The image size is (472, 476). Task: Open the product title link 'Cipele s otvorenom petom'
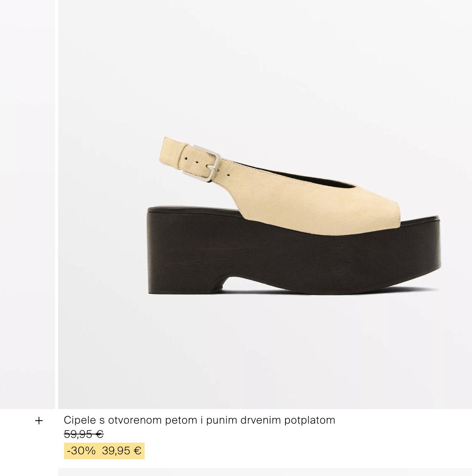(x=199, y=420)
